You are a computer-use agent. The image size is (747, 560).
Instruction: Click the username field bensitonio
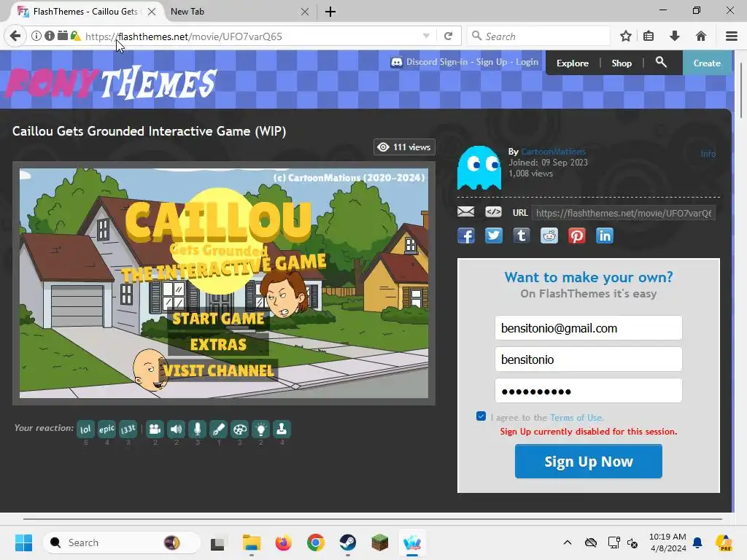pyautogui.click(x=589, y=359)
